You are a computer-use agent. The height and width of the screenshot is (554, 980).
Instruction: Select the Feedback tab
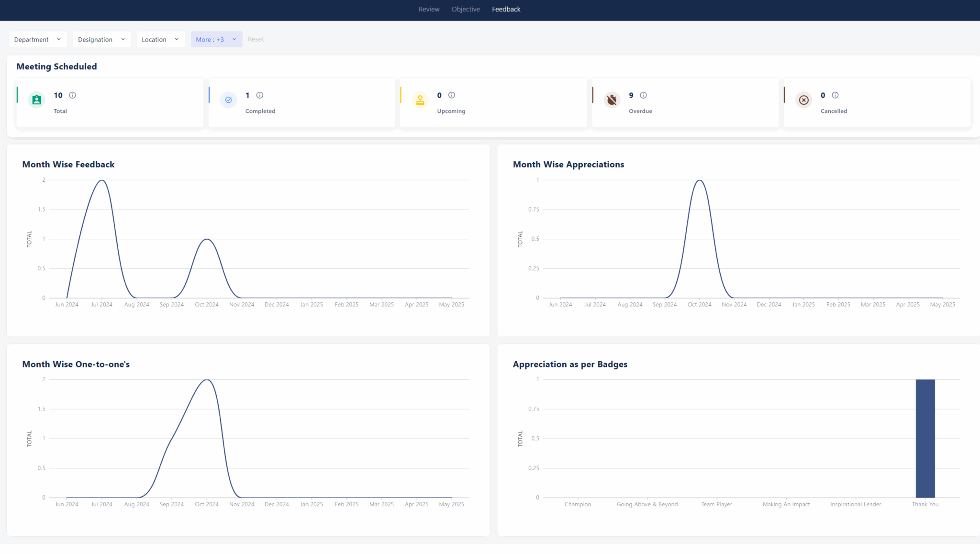[x=506, y=9]
